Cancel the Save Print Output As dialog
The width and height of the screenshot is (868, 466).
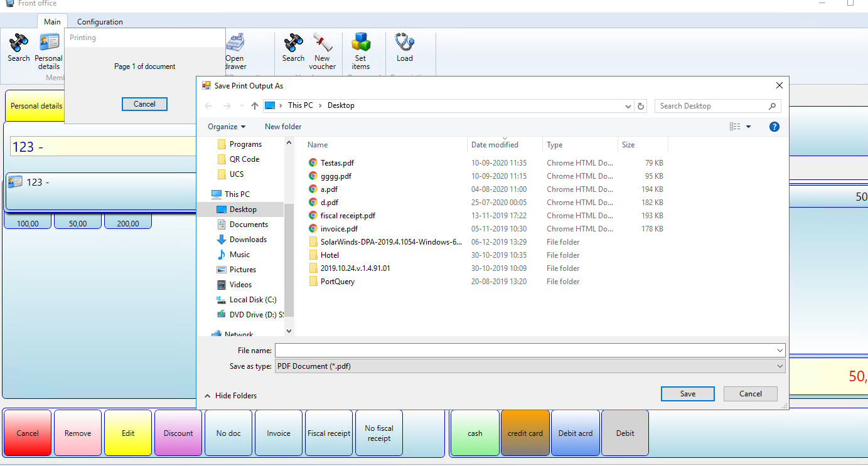click(x=751, y=394)
